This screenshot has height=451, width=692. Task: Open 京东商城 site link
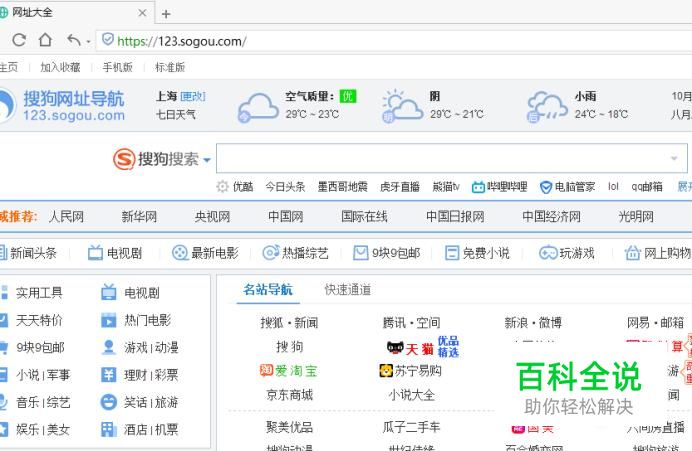click(x=290, y=395)
